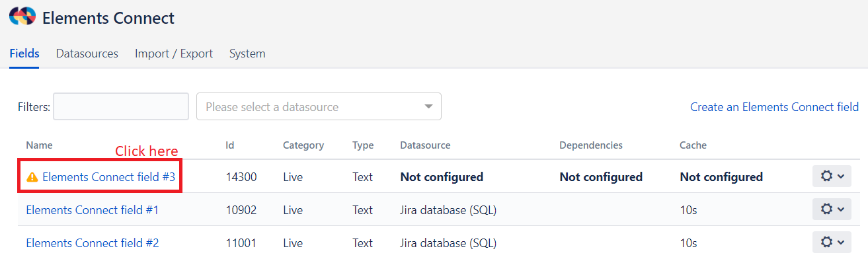Switch to the Import / Export tab
This screenshot has height=259, width=868.
coord(174,54)
